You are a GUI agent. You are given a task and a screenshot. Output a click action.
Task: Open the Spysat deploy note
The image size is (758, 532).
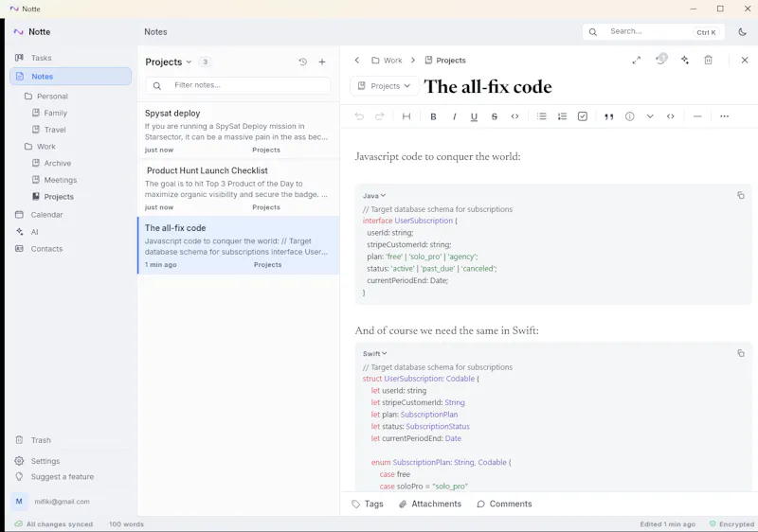click(x=239, y=131)
